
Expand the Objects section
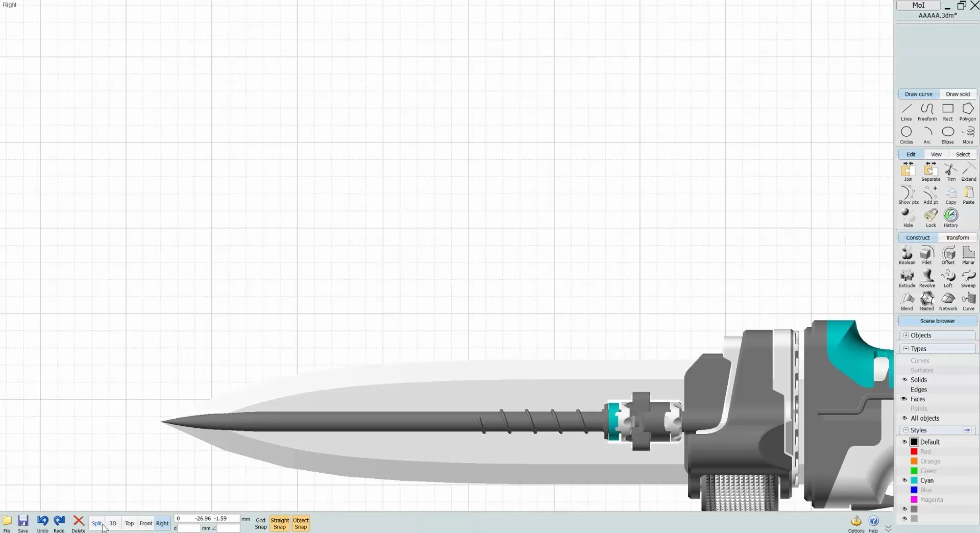[906, 335]
